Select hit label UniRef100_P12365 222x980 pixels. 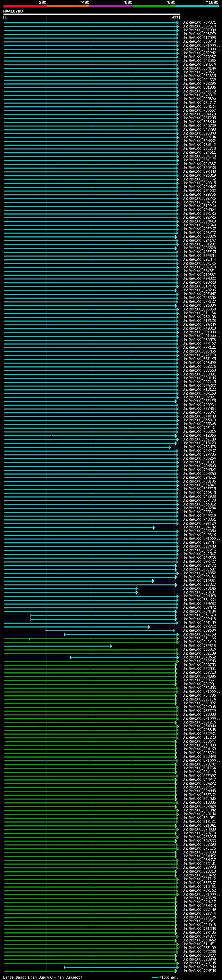199,435
